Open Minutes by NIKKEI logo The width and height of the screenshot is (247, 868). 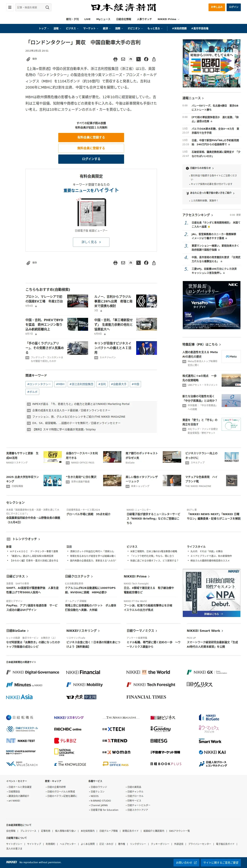[24, 685]
